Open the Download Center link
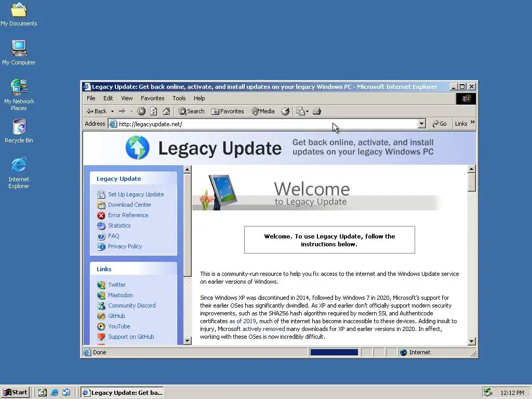This screenshot has width=532, height=399. [129, 205]
